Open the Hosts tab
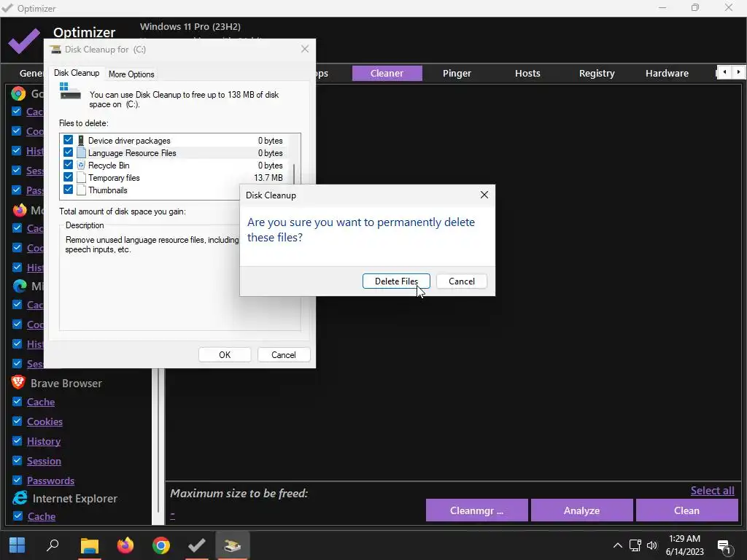 [x=527, y=74]
